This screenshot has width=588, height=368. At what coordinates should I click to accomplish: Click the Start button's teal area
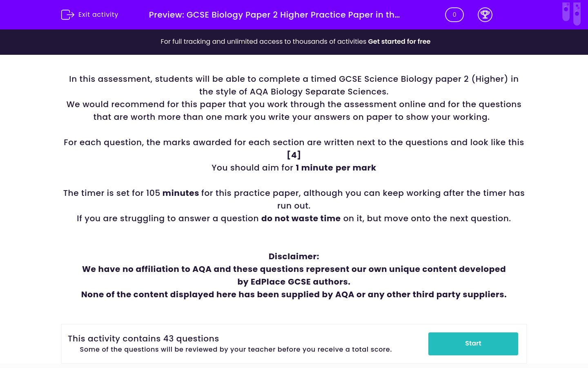coord(473,343)
